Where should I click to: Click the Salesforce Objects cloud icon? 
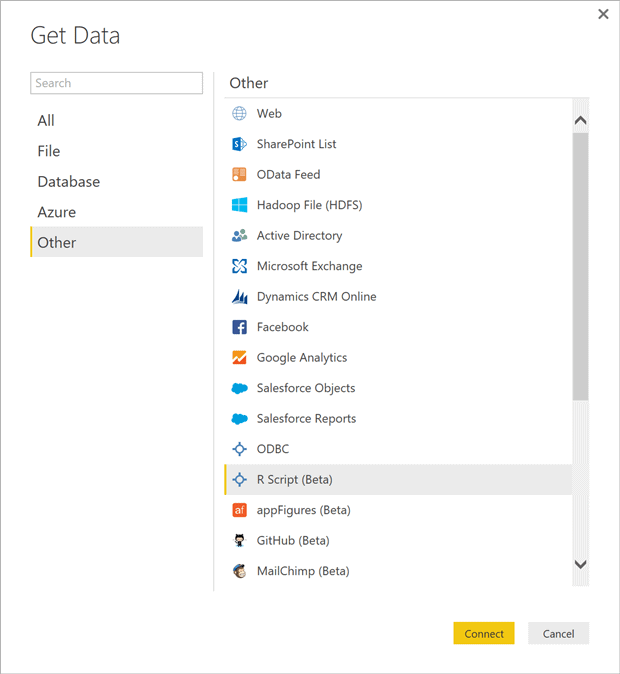[x=239, y=388]
